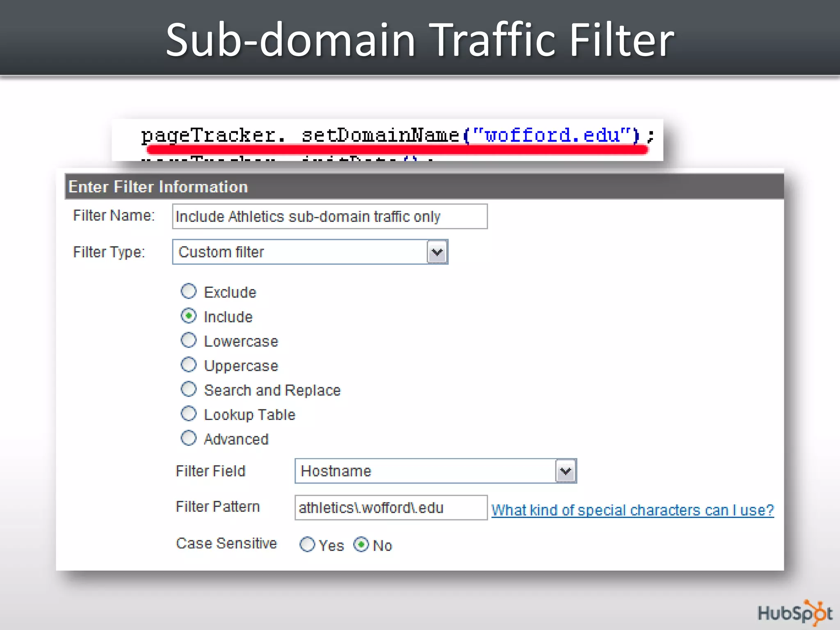Set Case Sensitive to Yes
Viewport: 840px width, 630px height.
(x=307, y=545)
